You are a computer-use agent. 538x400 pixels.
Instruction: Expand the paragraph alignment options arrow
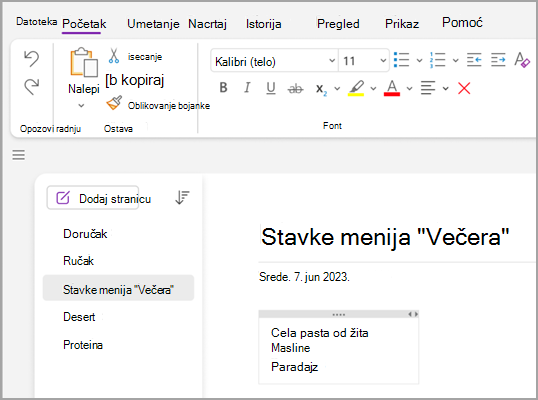pyautogui.click(x=446, y=89)
